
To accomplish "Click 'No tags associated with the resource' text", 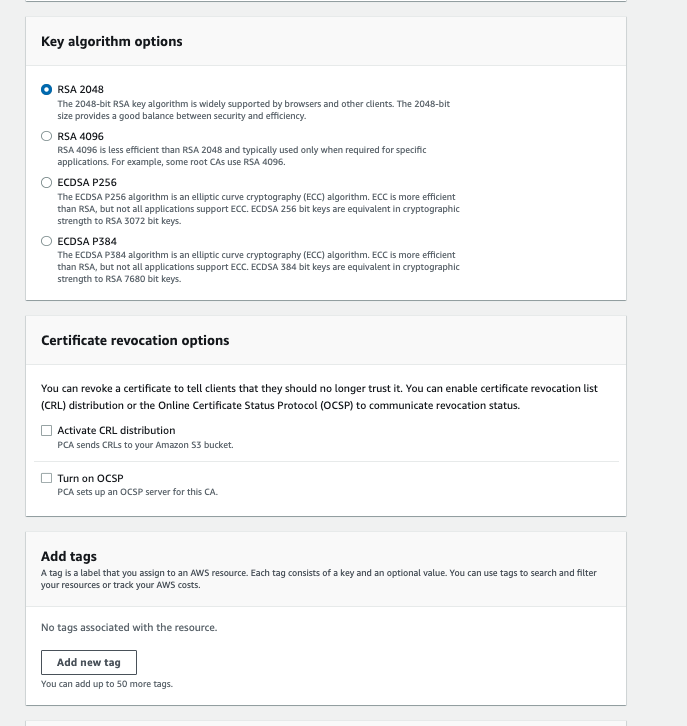I will [x=129, y=627].
